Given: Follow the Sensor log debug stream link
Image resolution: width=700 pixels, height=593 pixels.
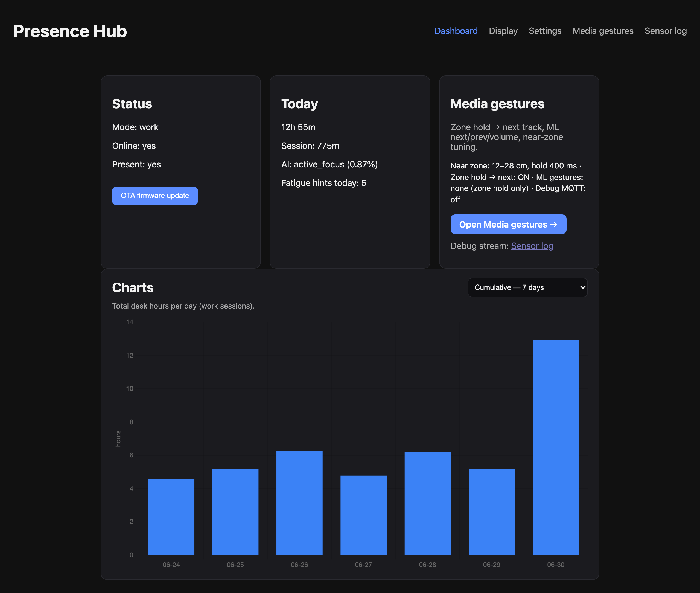Looking at the screenshot, I should tap(532, 246).
